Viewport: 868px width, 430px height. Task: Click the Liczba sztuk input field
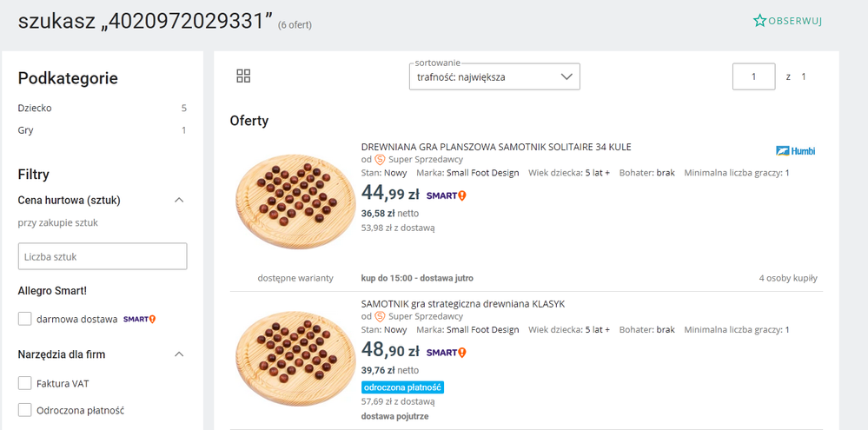(103, 256)
